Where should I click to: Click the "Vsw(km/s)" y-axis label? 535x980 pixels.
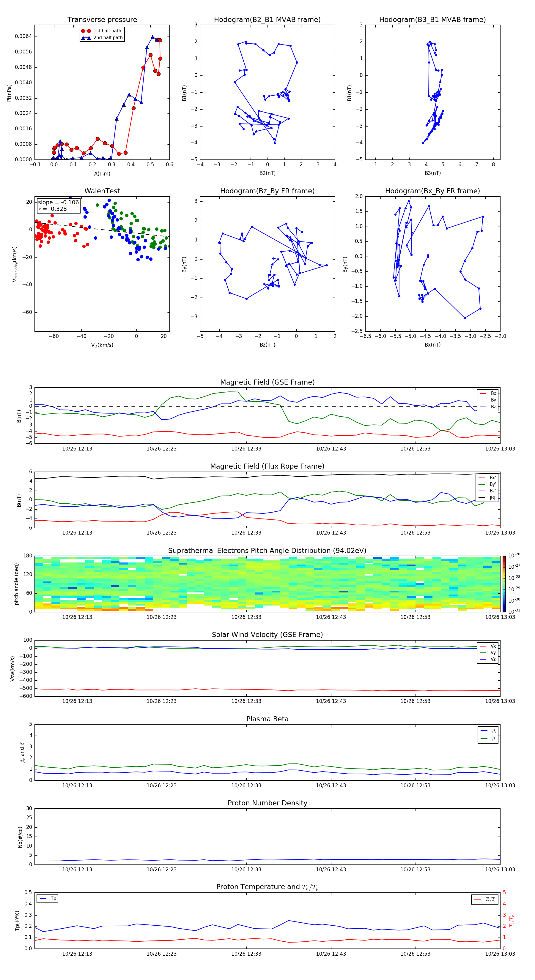12,668
